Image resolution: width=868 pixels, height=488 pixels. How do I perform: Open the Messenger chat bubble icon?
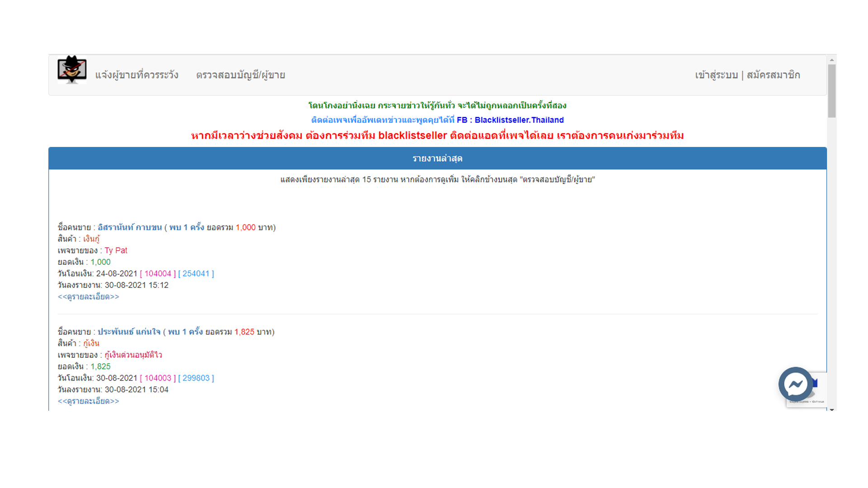click(795, 385)
